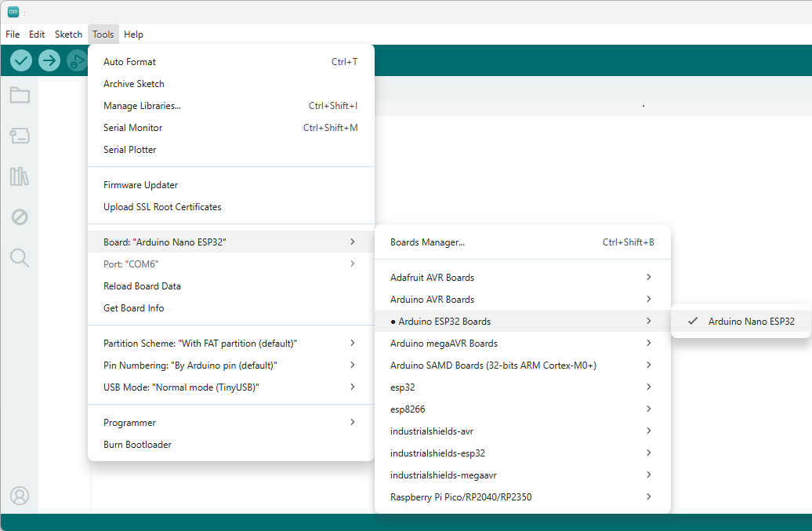Viewport: 812px width, 531px height.
Task: Expand industrialshields-esp32 boards list
Action: pyautogui.click(x=523, y=453)
